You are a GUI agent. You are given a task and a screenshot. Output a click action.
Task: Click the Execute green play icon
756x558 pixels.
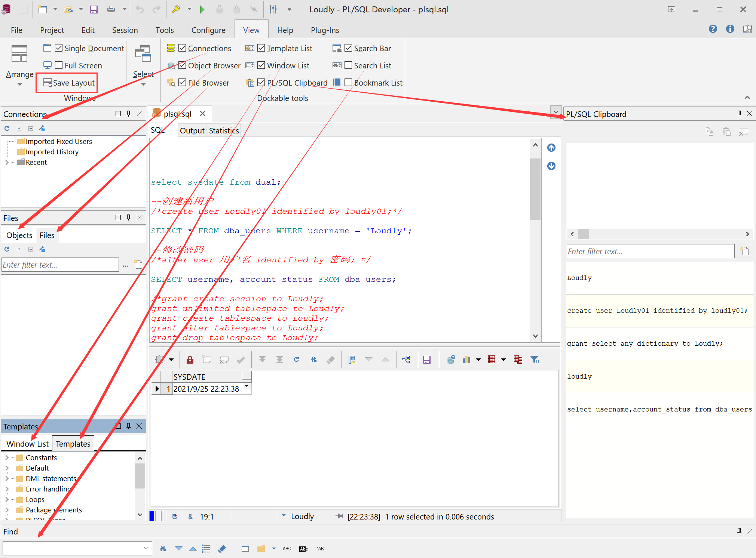coord(202,10)
